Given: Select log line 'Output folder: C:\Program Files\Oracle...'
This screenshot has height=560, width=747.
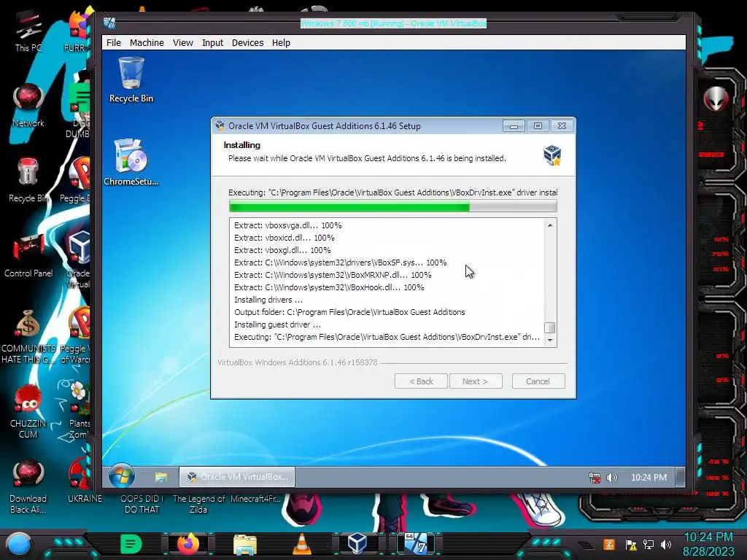Looking at the screenshot, I should (x=349, y=312).
